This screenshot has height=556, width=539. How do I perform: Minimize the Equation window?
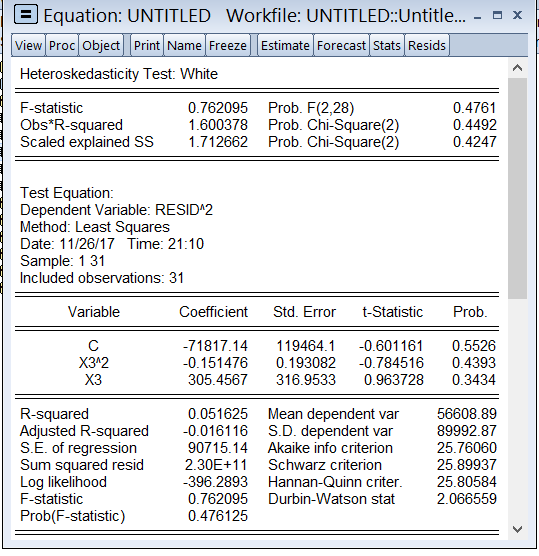pos(478,16)
